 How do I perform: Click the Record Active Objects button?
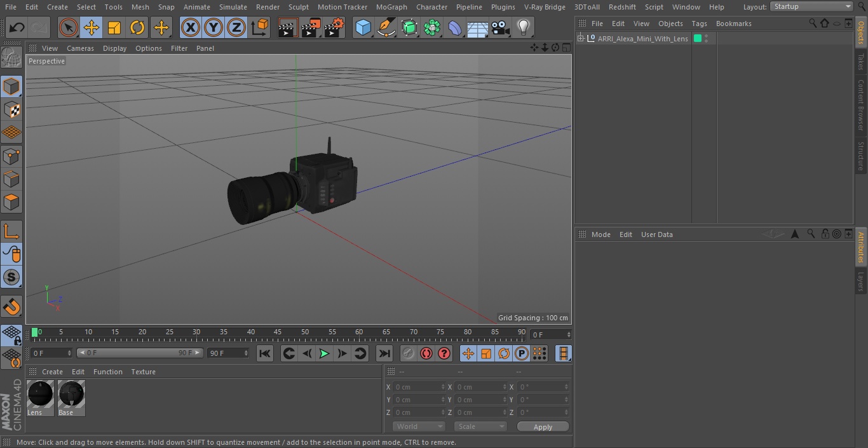click(408, 353)
